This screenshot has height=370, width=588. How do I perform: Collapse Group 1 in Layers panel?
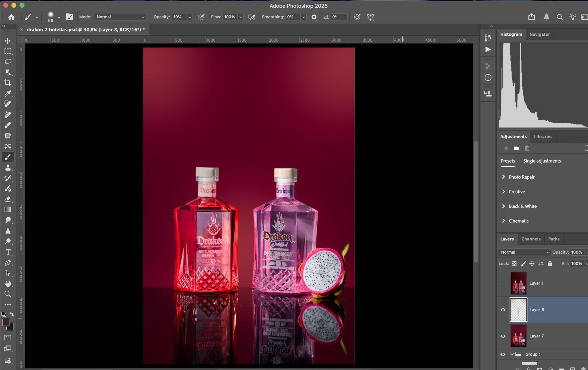[x=512, y=354]
